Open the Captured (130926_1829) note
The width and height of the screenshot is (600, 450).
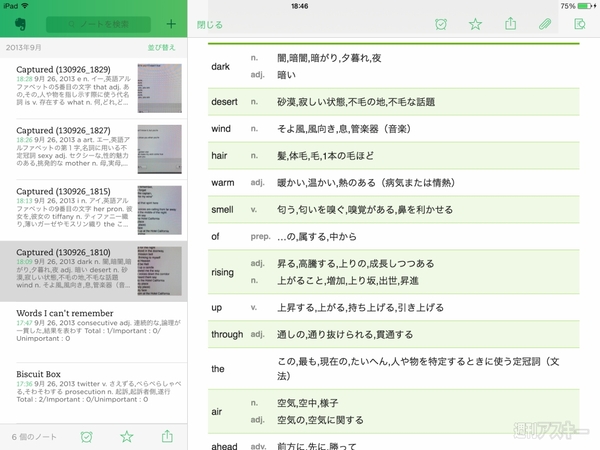click(x=93, y=88)
